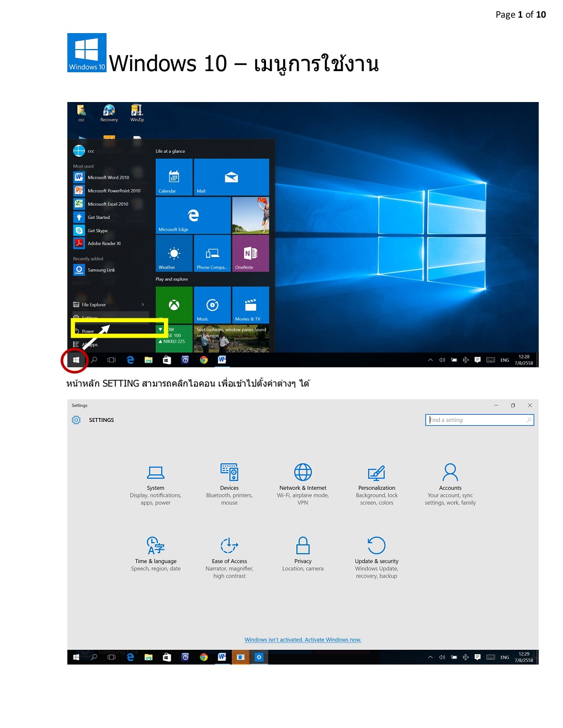Click Word icon in Settings screenshot taskbar
The image size is (563, 728).
coord(222,657)
